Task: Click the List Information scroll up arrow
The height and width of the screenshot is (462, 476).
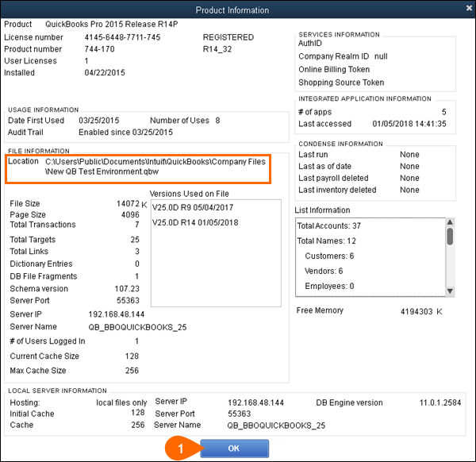Action: [x=450, y=222]
